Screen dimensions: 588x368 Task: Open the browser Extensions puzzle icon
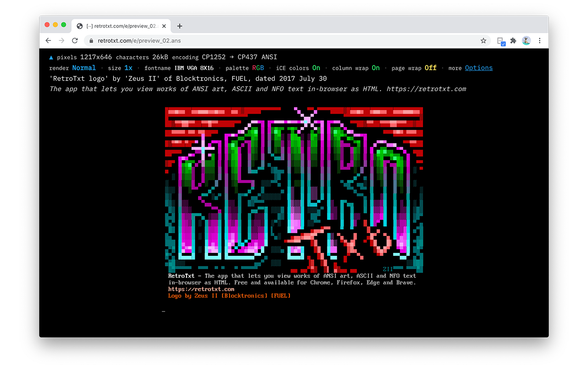513,41
